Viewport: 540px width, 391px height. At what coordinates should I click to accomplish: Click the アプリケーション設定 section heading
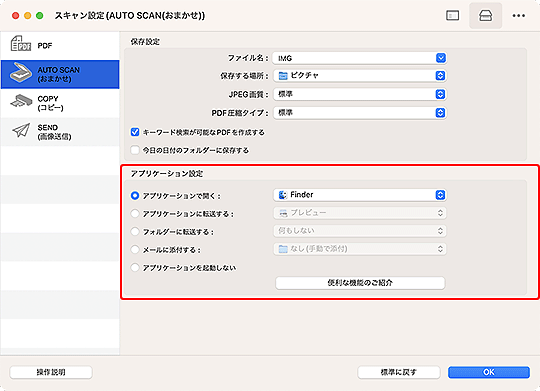tap(167, 174)
